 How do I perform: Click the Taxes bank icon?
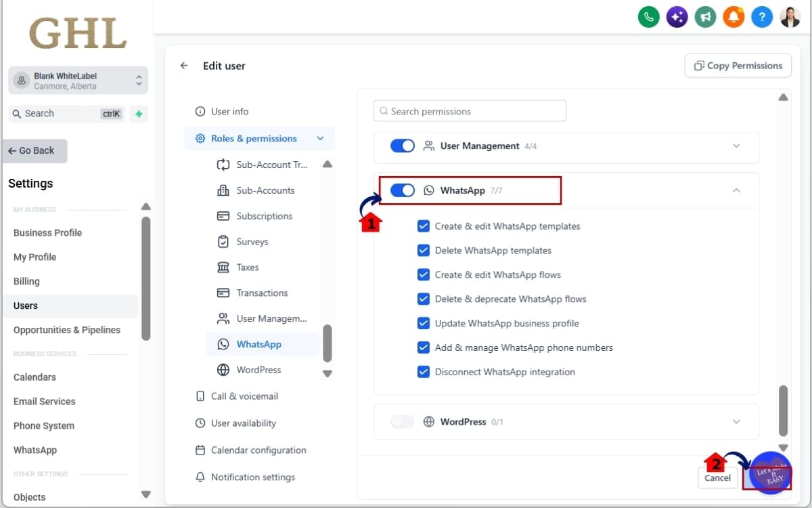pyautogui.click(x=223, y=268)
